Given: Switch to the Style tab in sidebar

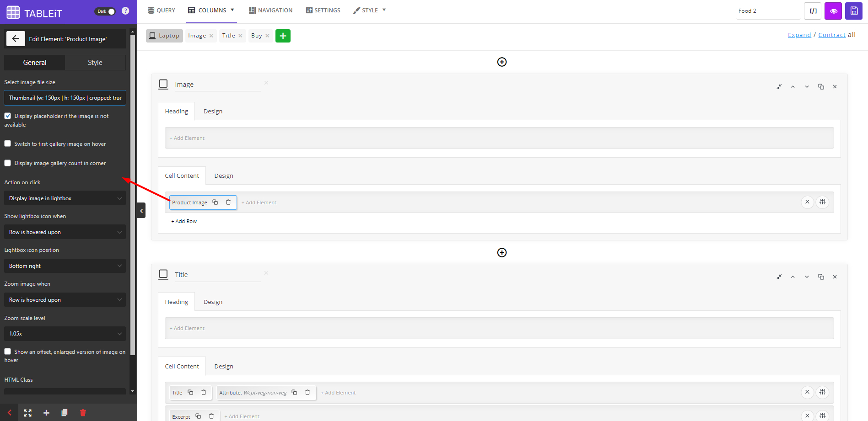Looking at the screenshot, I should pyautogui.click(x=95, y=63).
